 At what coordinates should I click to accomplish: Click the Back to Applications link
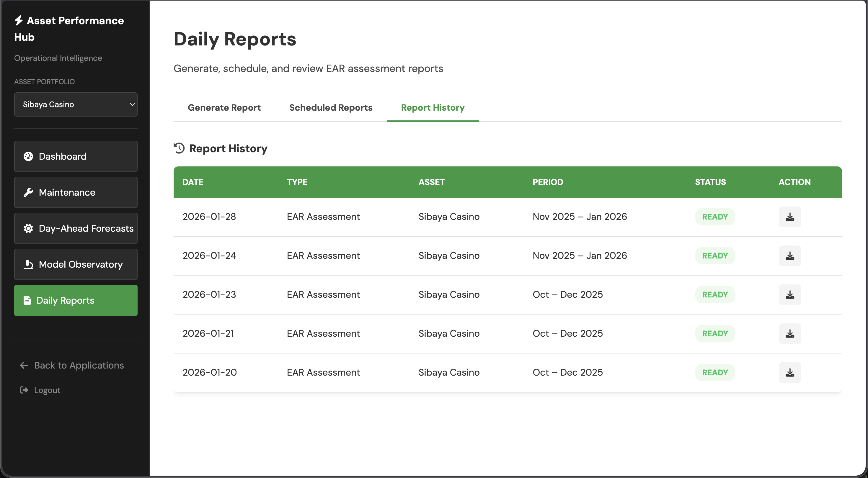(79, 365)
